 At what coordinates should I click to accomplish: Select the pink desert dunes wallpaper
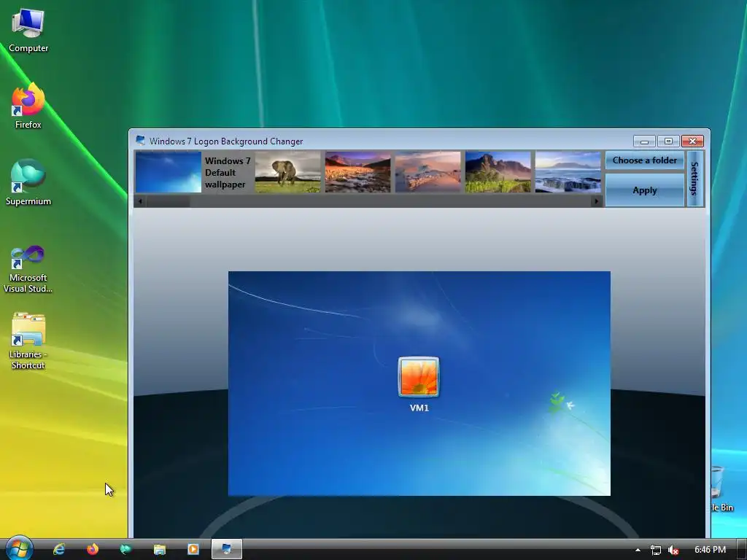427,172
